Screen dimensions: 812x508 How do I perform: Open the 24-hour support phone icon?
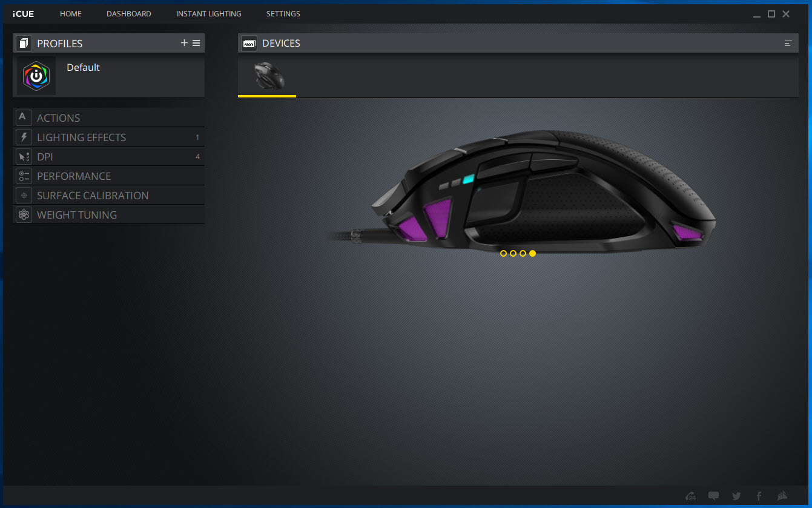[690, 496]
